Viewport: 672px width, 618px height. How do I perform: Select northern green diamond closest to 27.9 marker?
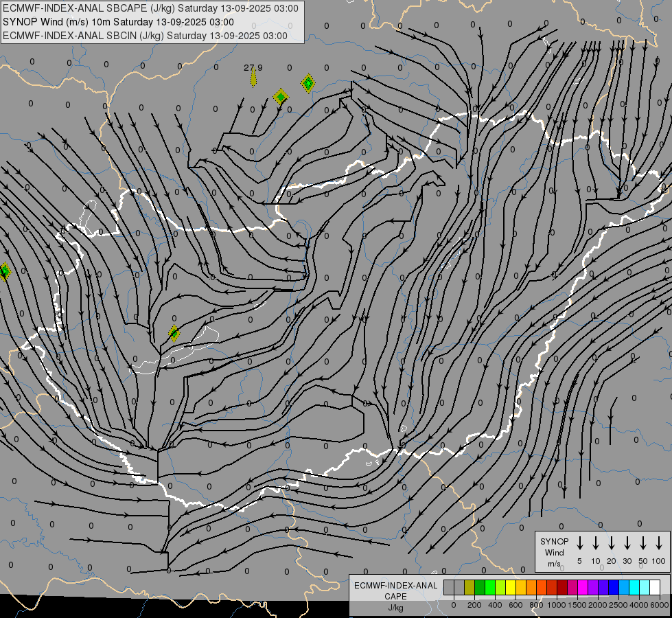[281, 97]
